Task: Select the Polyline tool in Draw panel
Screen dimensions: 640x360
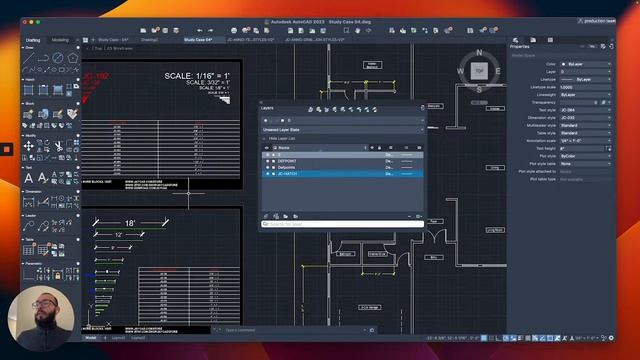Action: click(43, 58)
